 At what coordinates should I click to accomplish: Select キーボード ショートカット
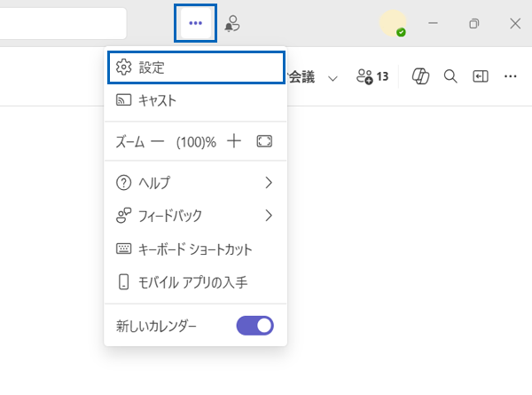click(196, 249)
